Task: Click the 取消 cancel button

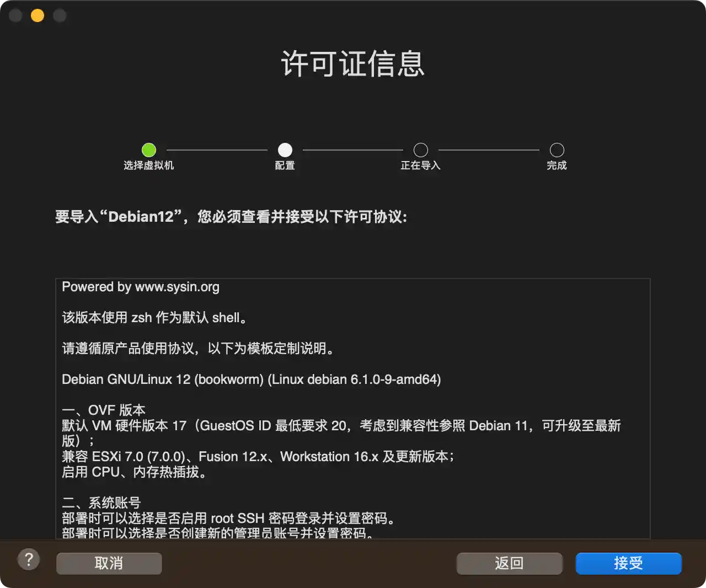Action: point(109,563)
